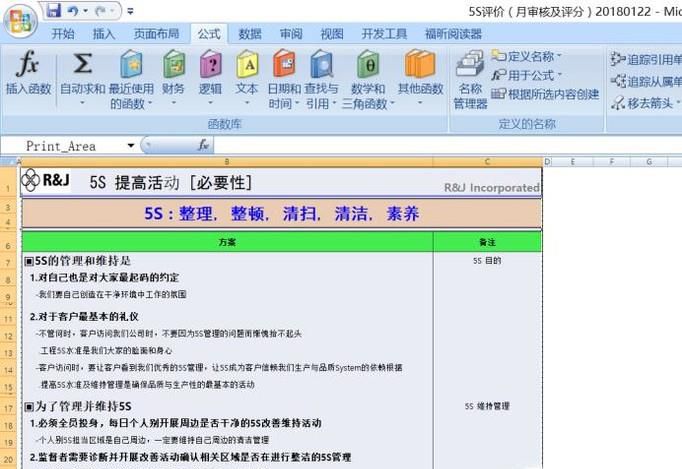
Task: Open 最近使用的函数 book icon
Action: click(131, 64)
